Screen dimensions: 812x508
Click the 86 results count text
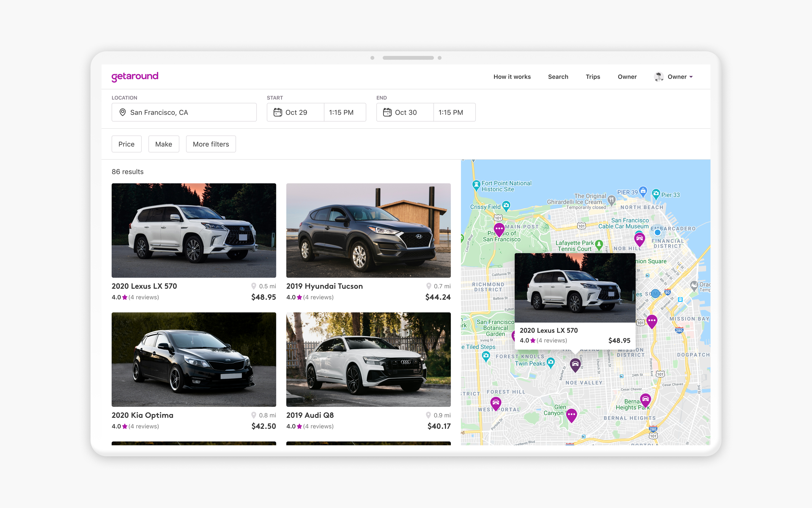[x=128, y=172]
